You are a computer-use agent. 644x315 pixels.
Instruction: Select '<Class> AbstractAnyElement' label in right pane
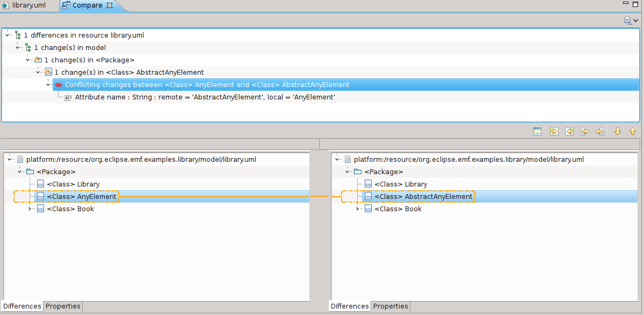[423, 197]
